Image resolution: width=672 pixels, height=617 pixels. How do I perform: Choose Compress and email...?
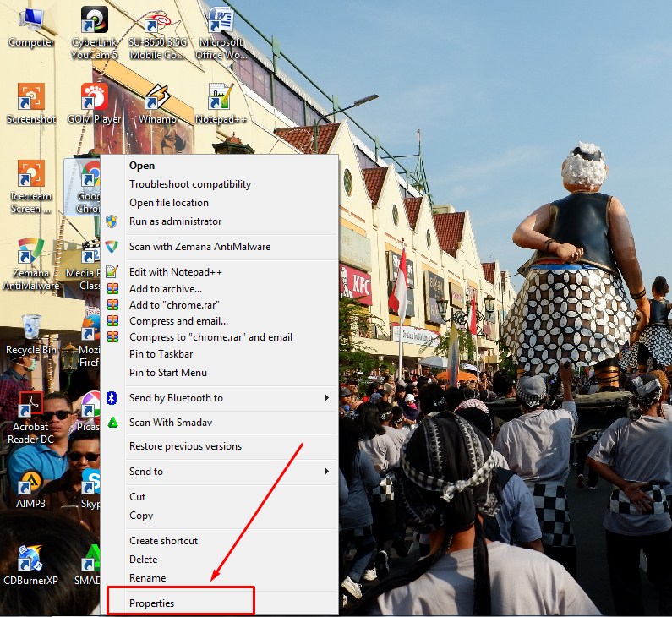point(219,321)
